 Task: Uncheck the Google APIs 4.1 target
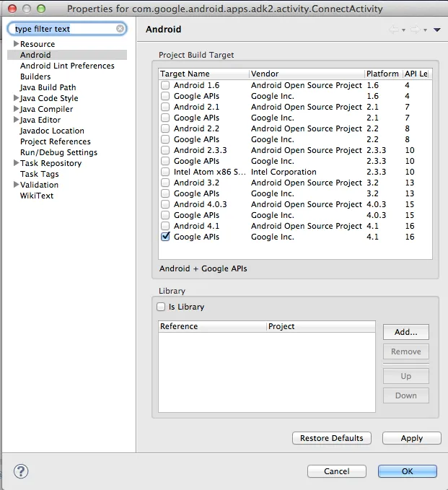click(165, 237)
